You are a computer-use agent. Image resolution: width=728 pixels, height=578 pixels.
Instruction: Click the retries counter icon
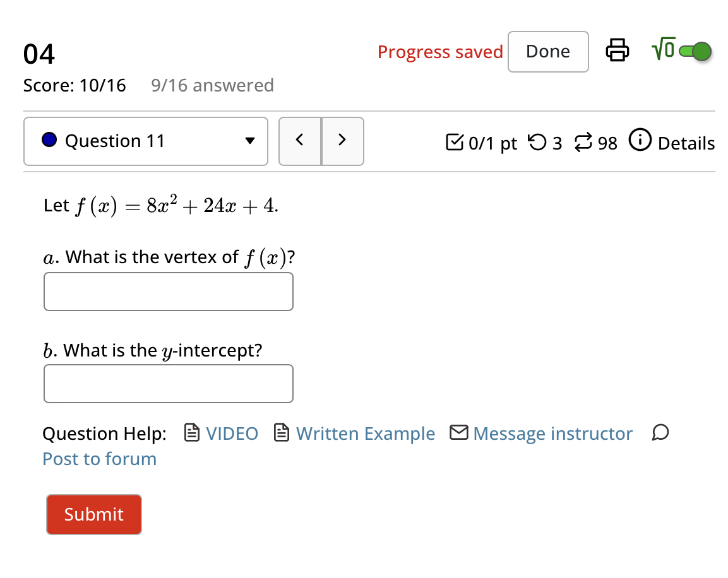pyautogui.click(x=537, y=143)
